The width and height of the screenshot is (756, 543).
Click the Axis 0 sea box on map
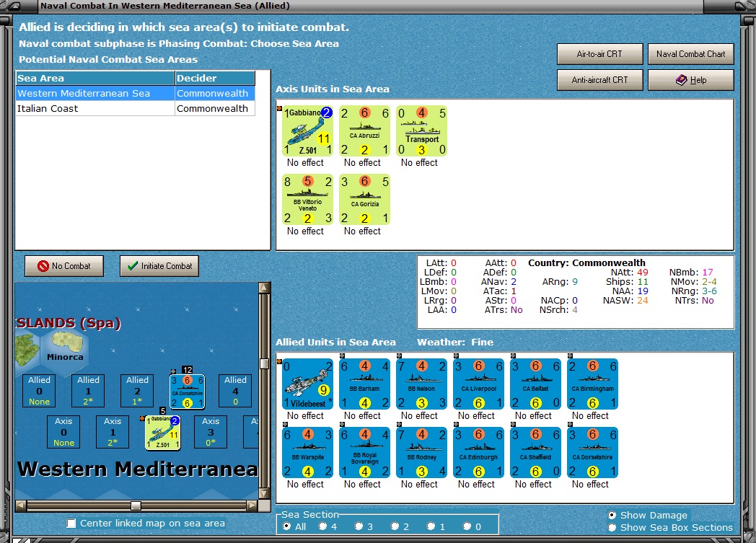pyautogui.click(x=63, y=432)
